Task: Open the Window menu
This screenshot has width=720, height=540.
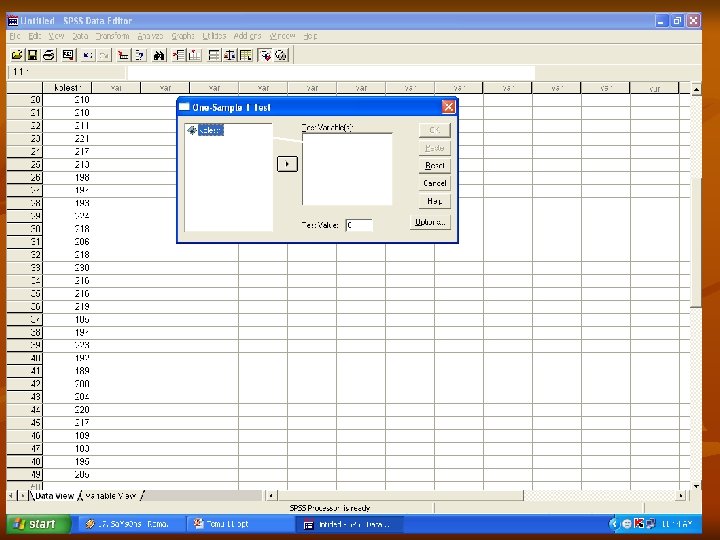Action: pos(282,36)
